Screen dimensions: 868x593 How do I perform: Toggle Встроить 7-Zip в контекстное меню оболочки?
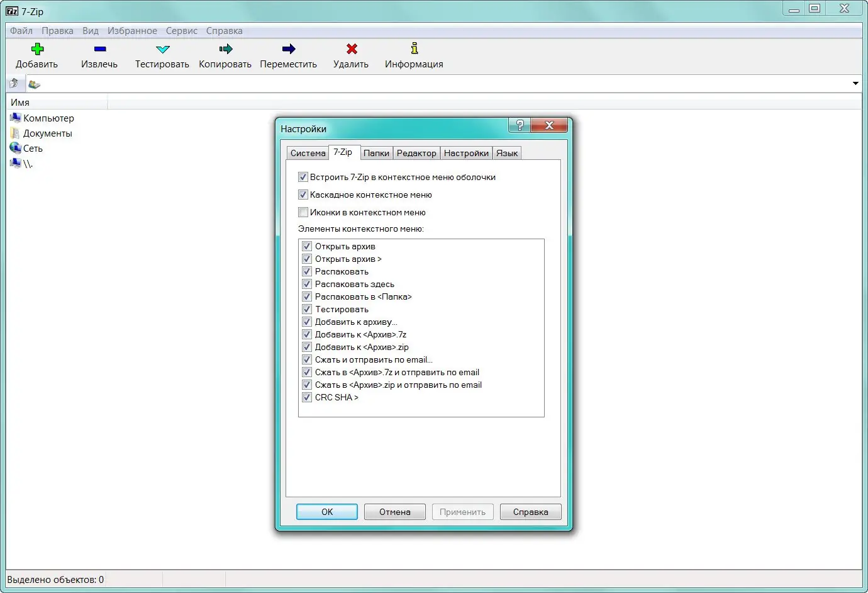(303, 177)
